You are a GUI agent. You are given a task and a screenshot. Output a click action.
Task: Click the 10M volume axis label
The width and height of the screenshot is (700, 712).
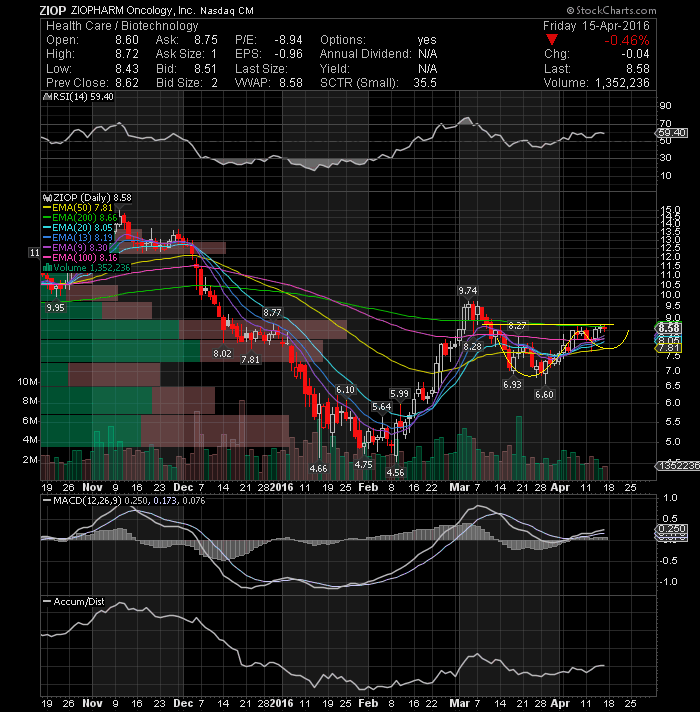pos(27,381)
